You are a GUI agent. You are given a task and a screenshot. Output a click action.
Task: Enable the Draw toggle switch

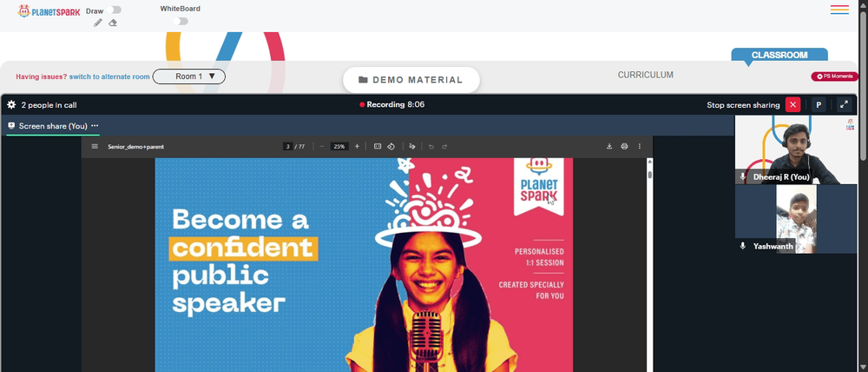[x=115, y=10]
